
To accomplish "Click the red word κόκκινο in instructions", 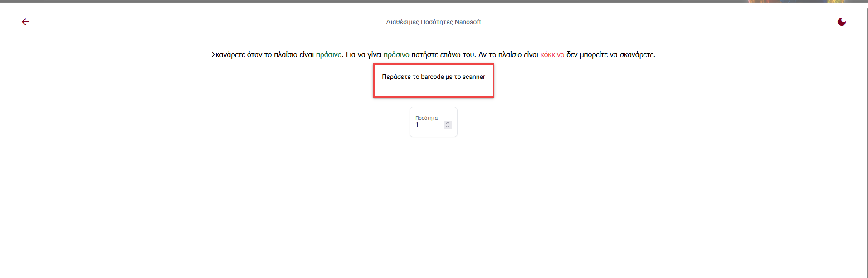I will click(552, 55).
